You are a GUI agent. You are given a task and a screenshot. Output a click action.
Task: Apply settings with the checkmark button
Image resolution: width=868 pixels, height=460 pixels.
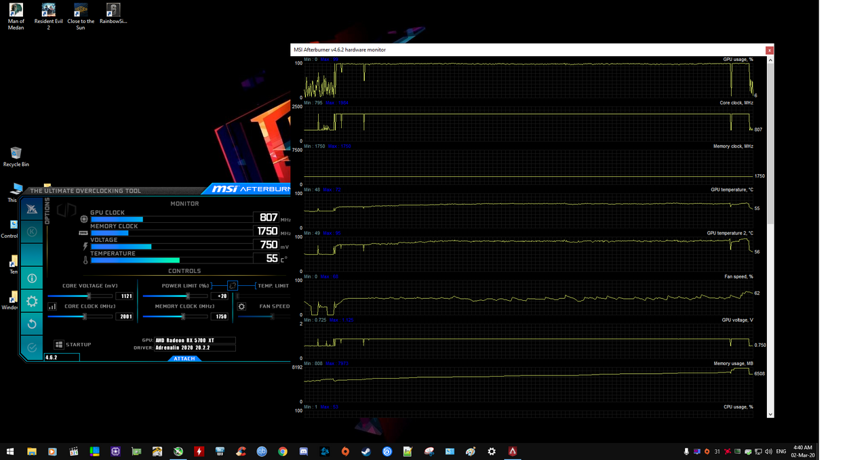[31, 347]
